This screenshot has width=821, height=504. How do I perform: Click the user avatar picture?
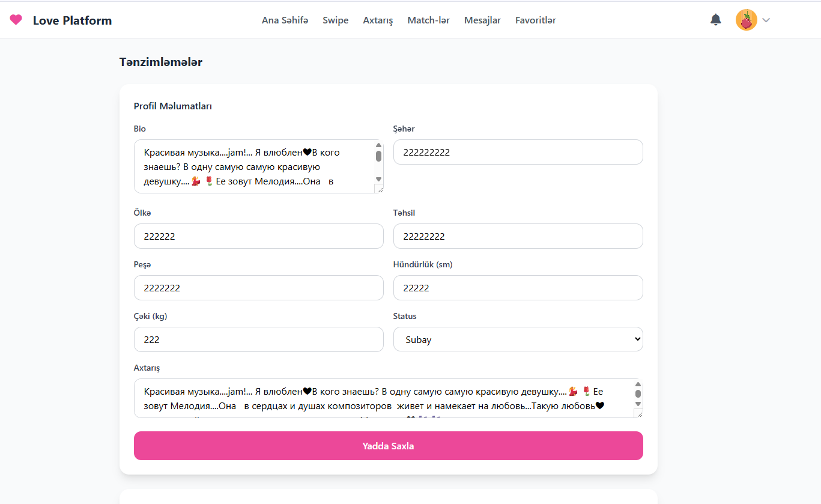(x=746, y=20)
